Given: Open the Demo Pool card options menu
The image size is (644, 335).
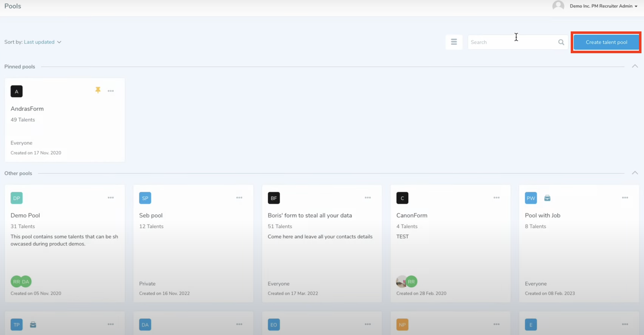Looking at the screenshot, I should 111,198.
